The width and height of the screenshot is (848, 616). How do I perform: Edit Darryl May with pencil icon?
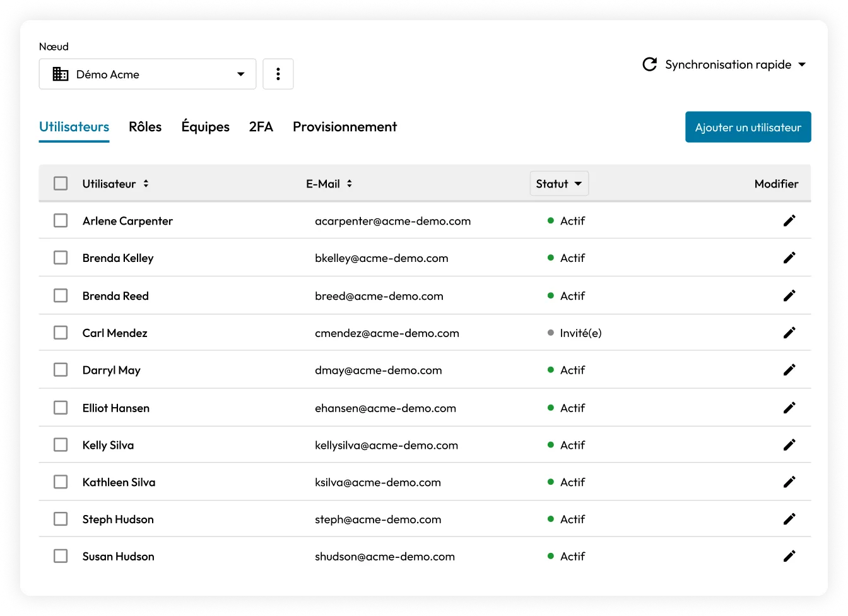point(789,370)
